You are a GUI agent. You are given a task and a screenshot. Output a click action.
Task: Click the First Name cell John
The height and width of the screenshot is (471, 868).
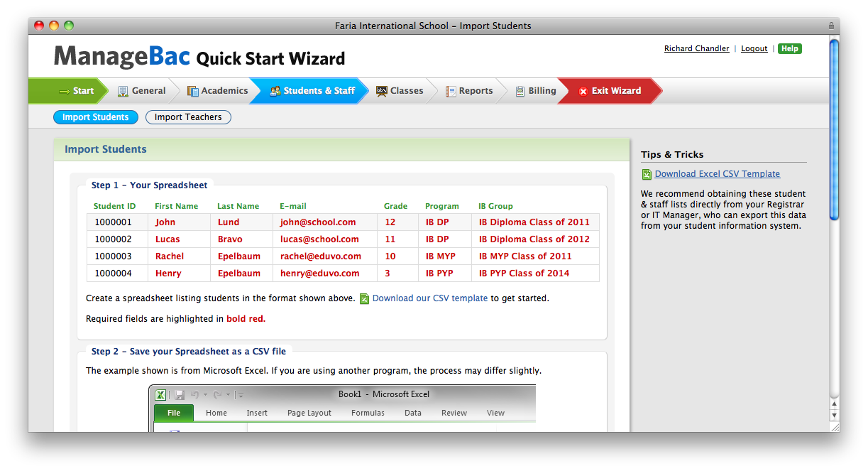(x=165, y=222)
